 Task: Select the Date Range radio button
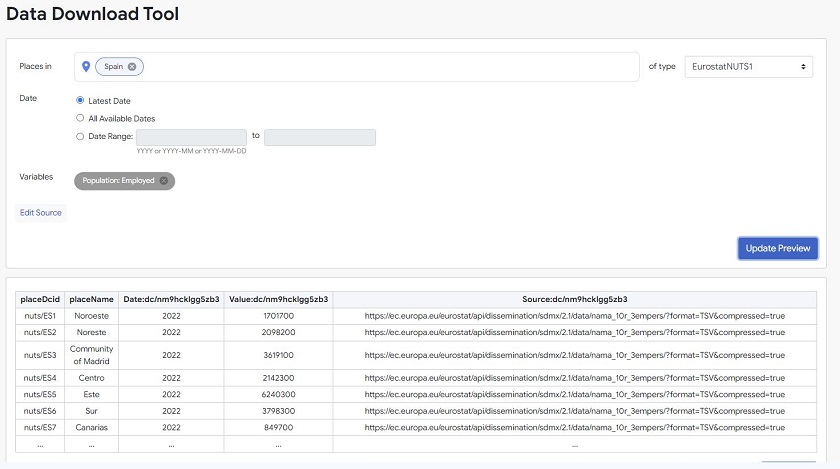pyautogui.click(x=80, y=136)
